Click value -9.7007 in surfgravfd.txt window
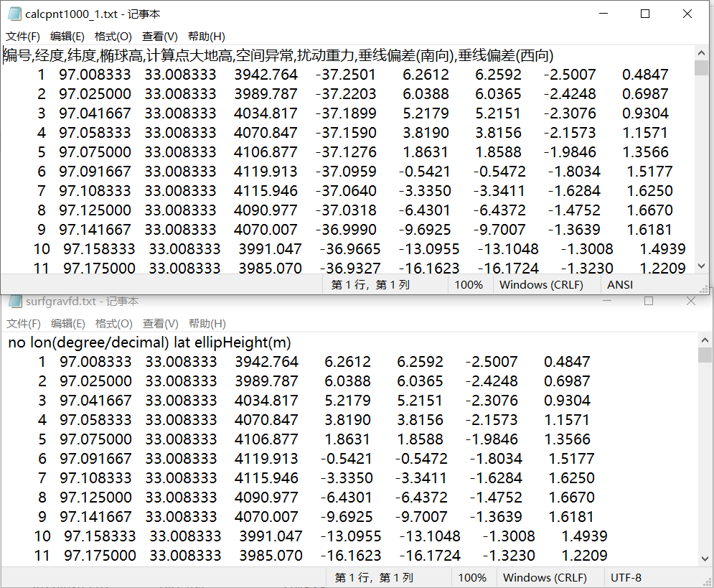The image size is (714, 588). pyautogui.click(x=422, y=517)
